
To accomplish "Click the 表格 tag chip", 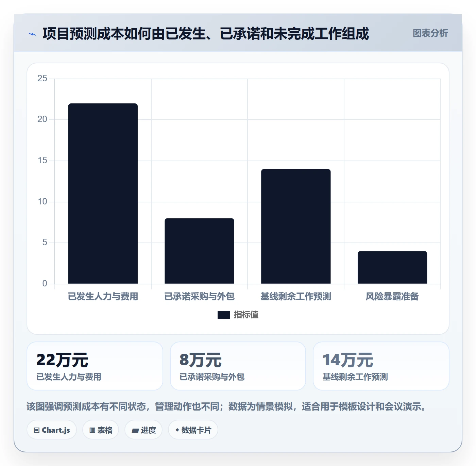I will coord(101,430).
